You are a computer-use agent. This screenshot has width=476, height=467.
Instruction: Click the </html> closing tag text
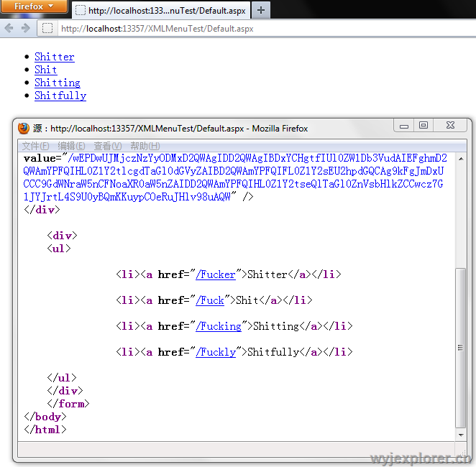pyautogui.click(x=45, y=430)
